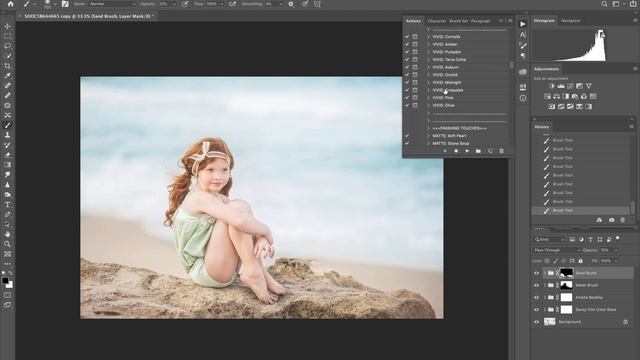Screen dimensions: 640x360
Task: Delete the current history state via trash icon
Action: click(623, 220)
